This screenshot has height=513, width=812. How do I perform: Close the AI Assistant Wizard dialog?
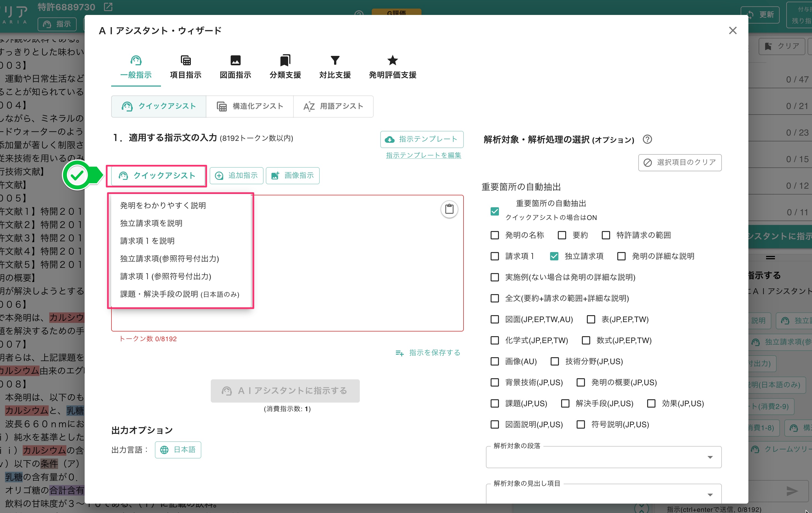click(732, 30)
